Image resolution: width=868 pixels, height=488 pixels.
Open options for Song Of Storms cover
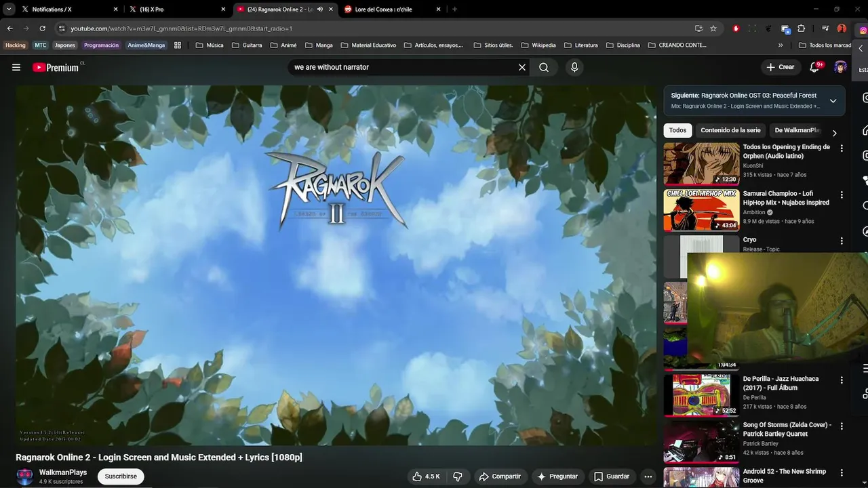(842, 426)
